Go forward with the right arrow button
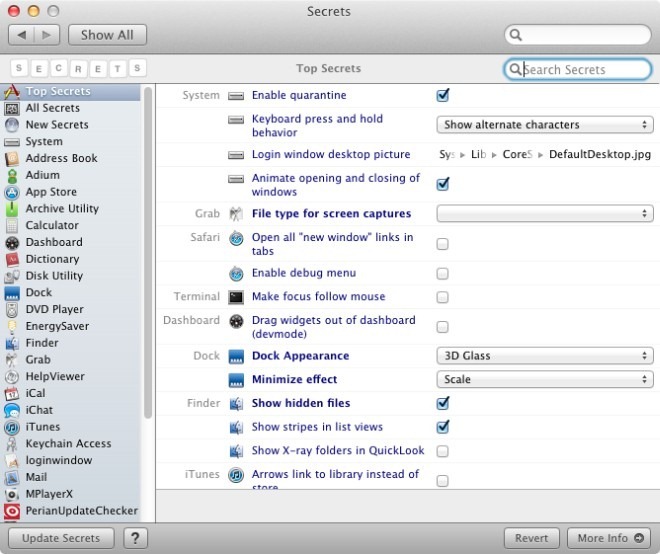This screenshot has width=660, height=554. [47, 35]
